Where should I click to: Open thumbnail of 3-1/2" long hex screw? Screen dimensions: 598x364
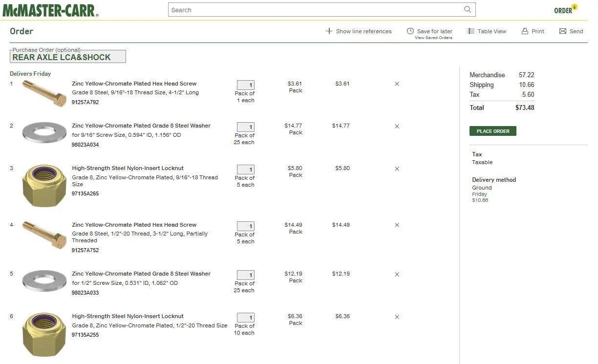coord(44,235)
